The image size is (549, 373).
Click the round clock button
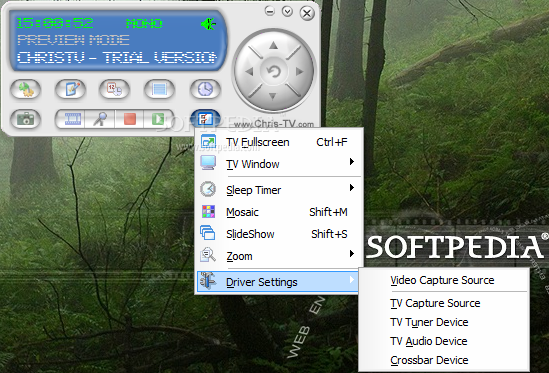[x=205, y=89]
